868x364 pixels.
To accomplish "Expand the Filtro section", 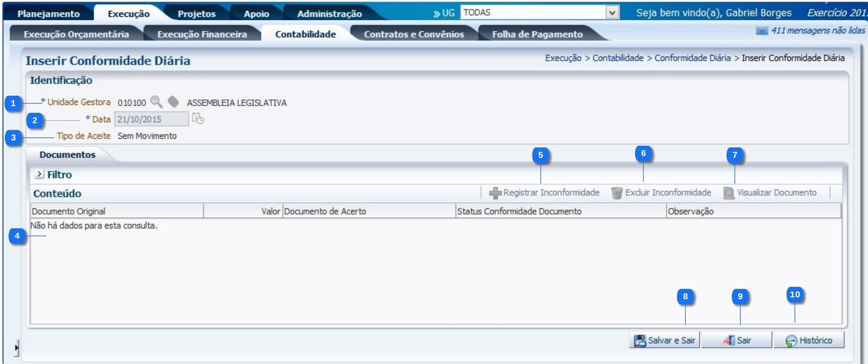I will pyautogui.click(x=39, y=174).
